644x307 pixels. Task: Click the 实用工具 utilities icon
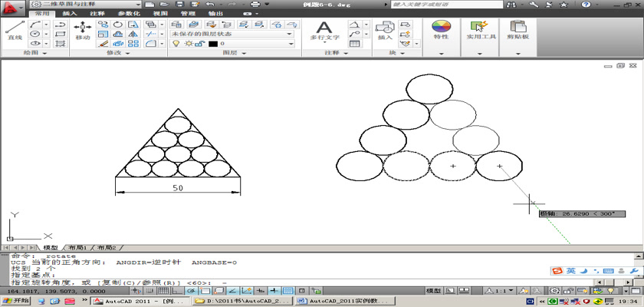click(482, 29)
